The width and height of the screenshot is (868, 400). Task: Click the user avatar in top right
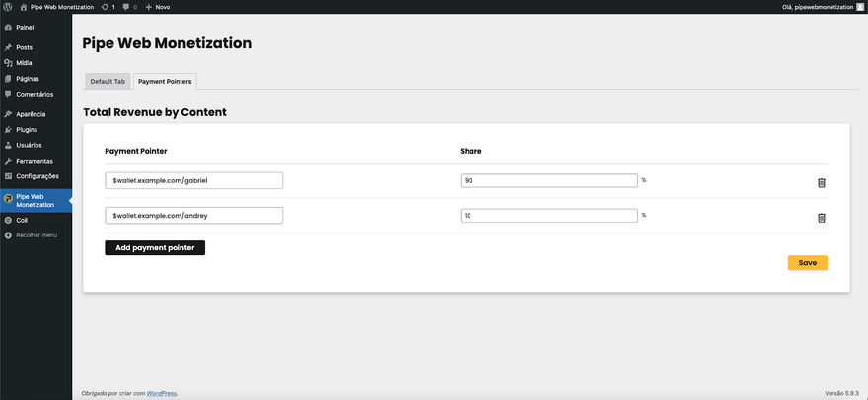click(859, 7)
